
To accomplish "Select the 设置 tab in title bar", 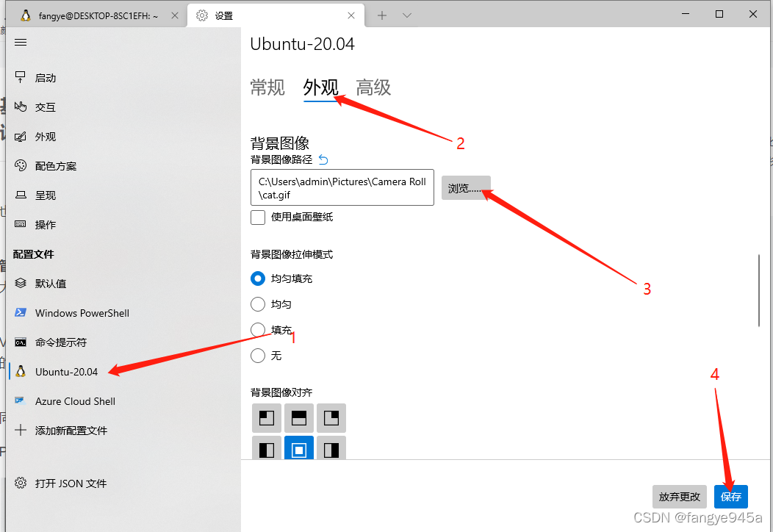I will pyautogui.click(x=276, y=15).
